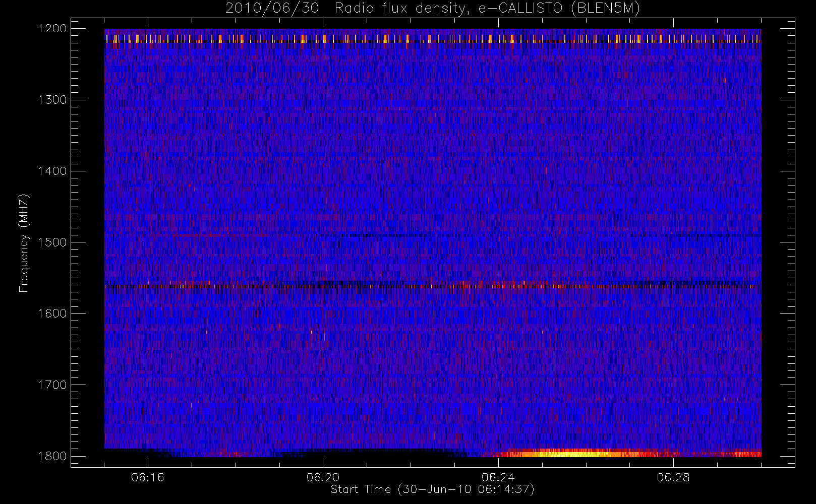Viewport: 816px width, 504px height.
Task: Click the 06:24 time tick label
Action: [x=498, y=477]
